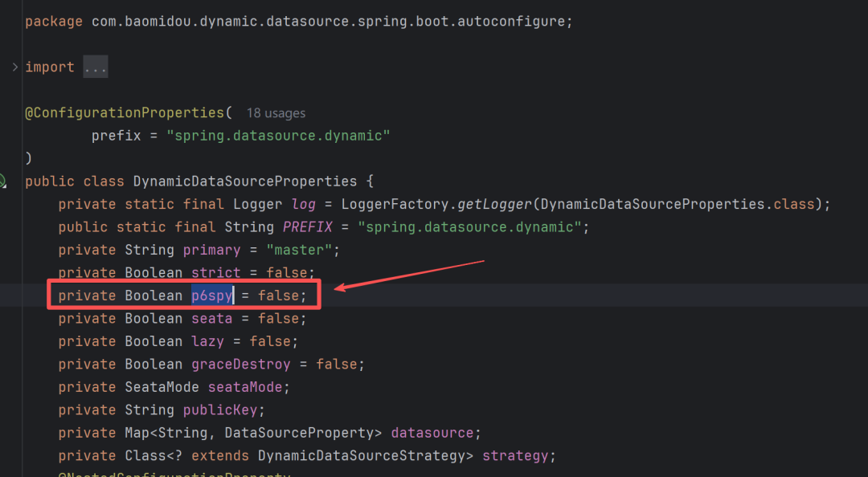Place cursor on the @ConfigurationProperties annotation
Screen dimensions: 868x477
coord(125,113)
